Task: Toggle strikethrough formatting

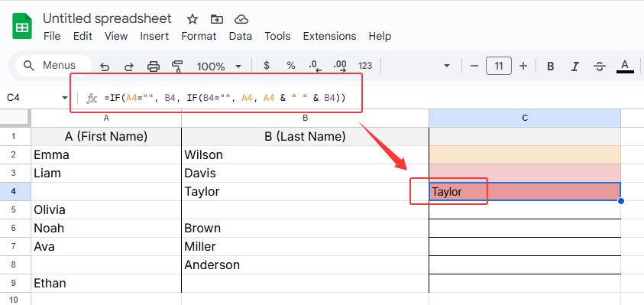Action: (600, 67)
